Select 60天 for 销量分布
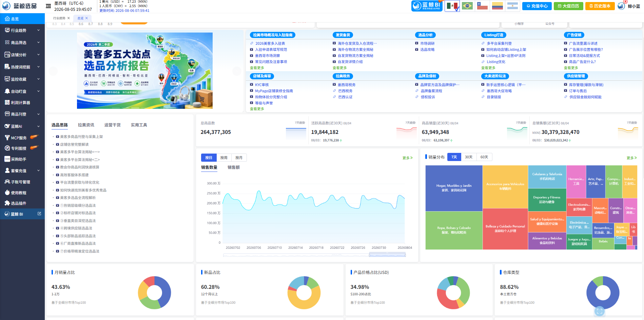Screen dimensions: 644x320 [x=485, y=157]
